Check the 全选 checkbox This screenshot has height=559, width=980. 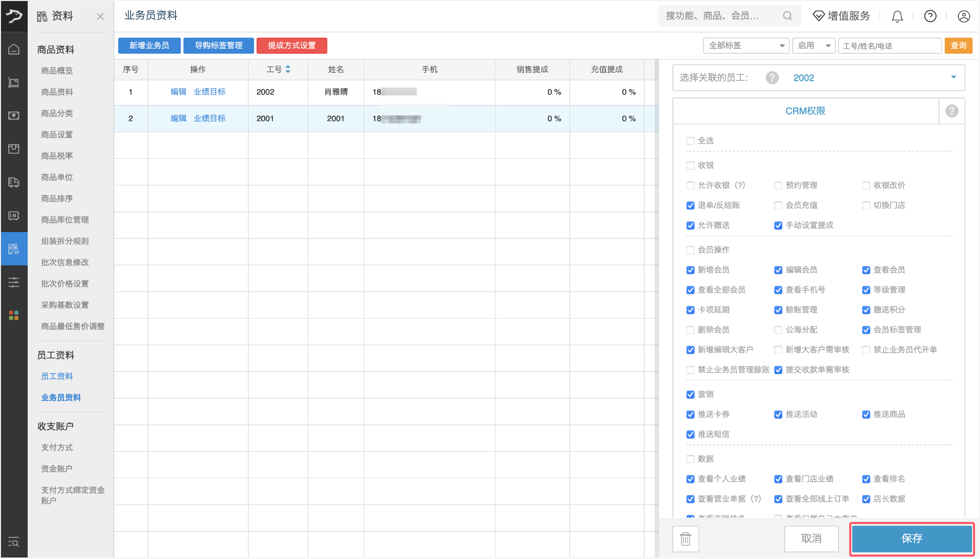pyautogui.click(x=690, y=141)
